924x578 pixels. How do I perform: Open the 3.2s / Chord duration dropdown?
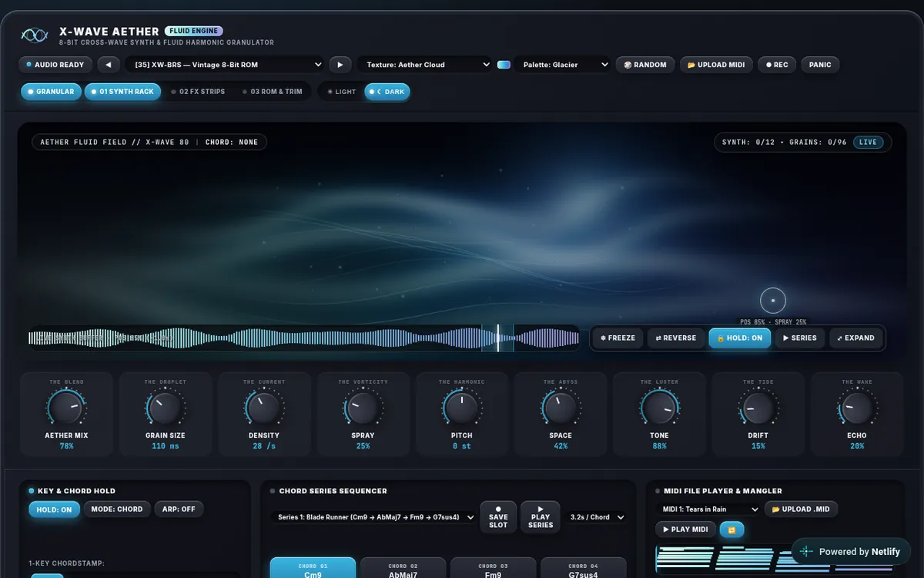coord(595,517)
